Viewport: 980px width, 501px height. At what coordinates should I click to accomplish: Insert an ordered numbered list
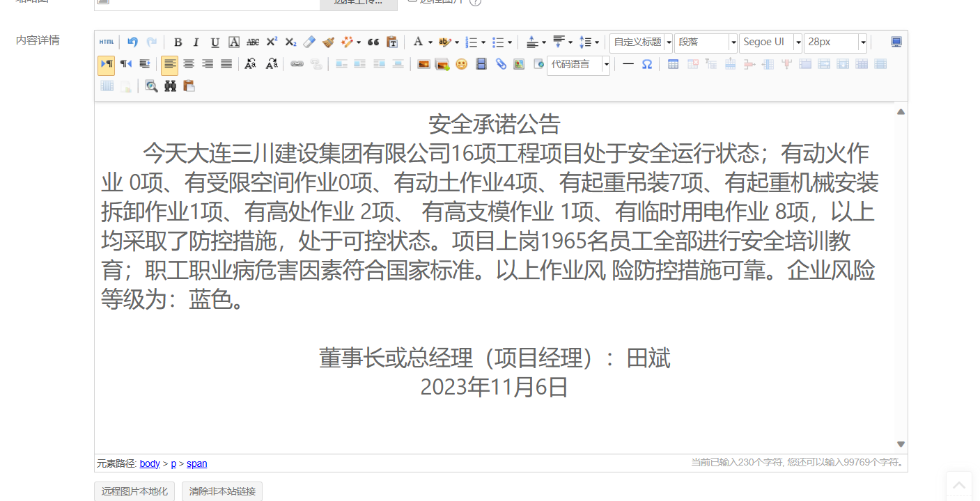coord(472,42)
